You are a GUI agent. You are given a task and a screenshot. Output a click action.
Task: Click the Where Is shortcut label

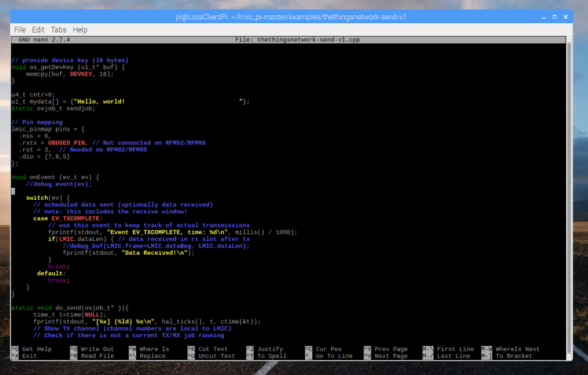coord(154,349)
